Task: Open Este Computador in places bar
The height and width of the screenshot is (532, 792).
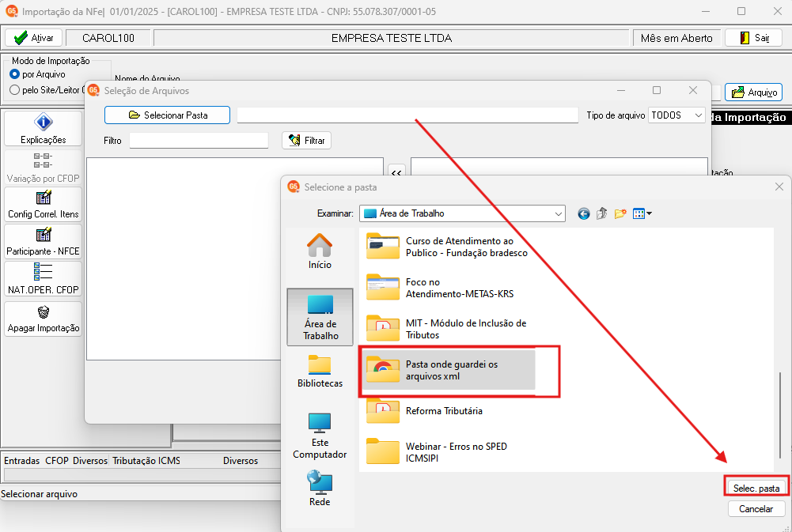Action: tap(320, 436)
